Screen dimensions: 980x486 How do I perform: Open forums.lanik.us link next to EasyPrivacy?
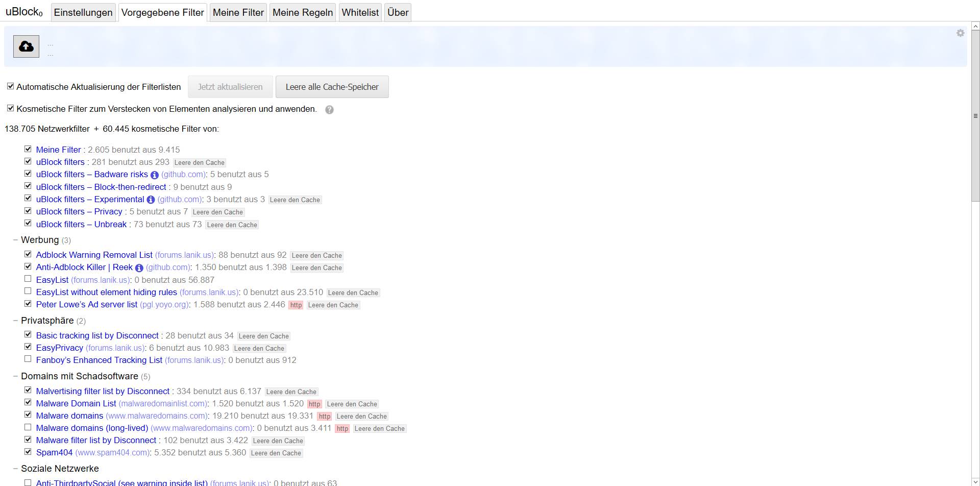coord(115,348)
